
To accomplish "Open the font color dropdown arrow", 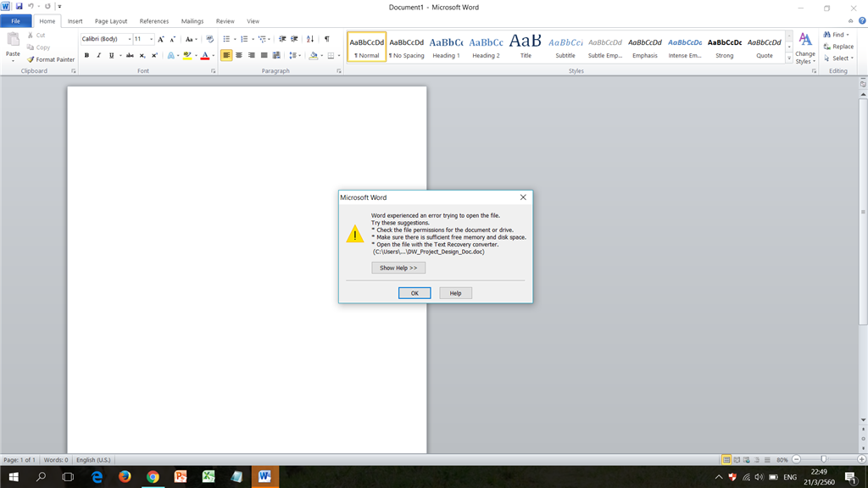I will click(x=213, y=55).
